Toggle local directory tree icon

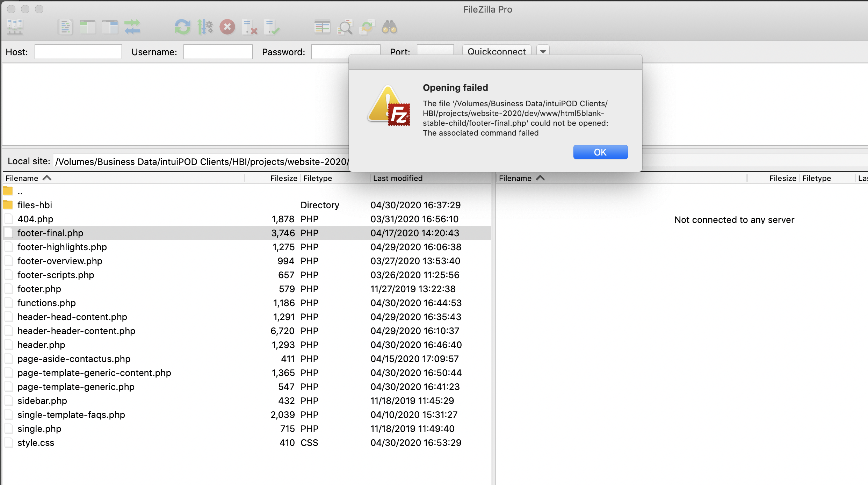pos(87,27)
